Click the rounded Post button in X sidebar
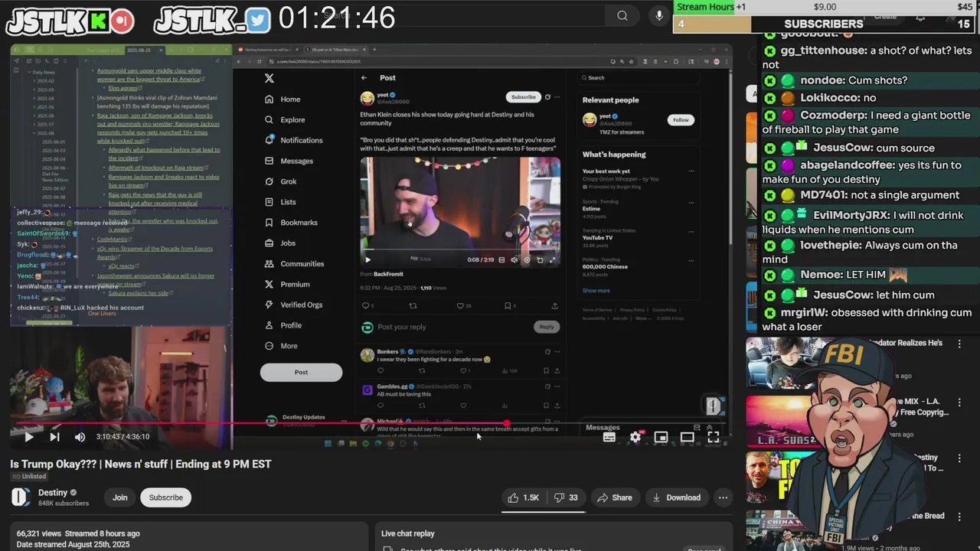This screenshot has width=980, height=551. [x=301, y=372]
